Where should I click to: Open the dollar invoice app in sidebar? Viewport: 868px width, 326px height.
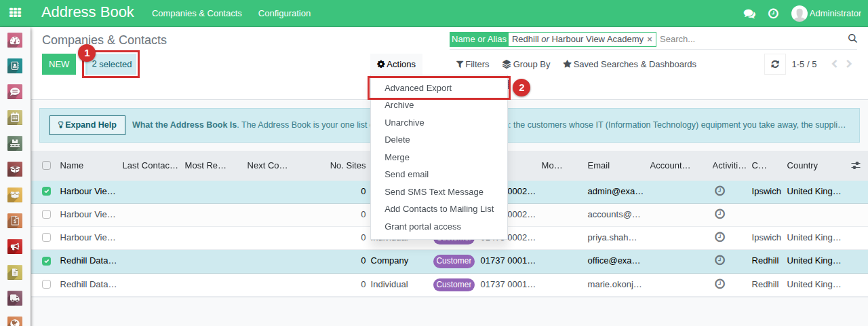15,220
